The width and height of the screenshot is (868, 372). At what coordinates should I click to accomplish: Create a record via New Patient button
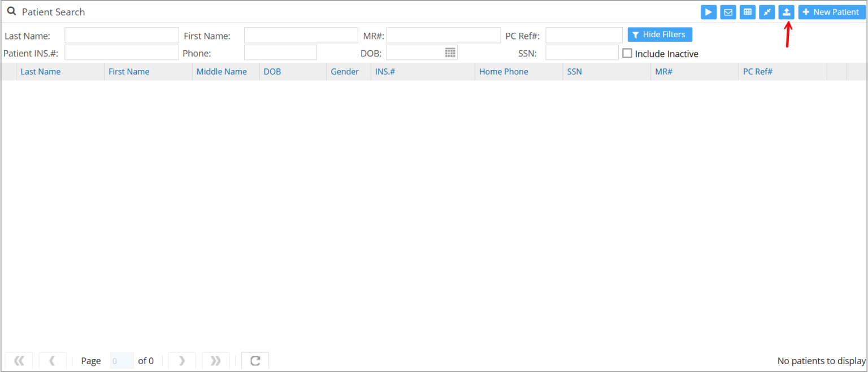pyautogui.click(x=831, y=12)
